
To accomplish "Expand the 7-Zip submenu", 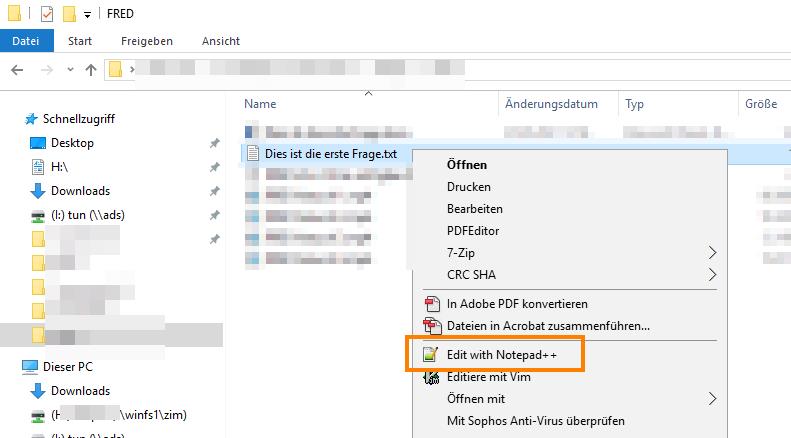I will click(570, 253).
